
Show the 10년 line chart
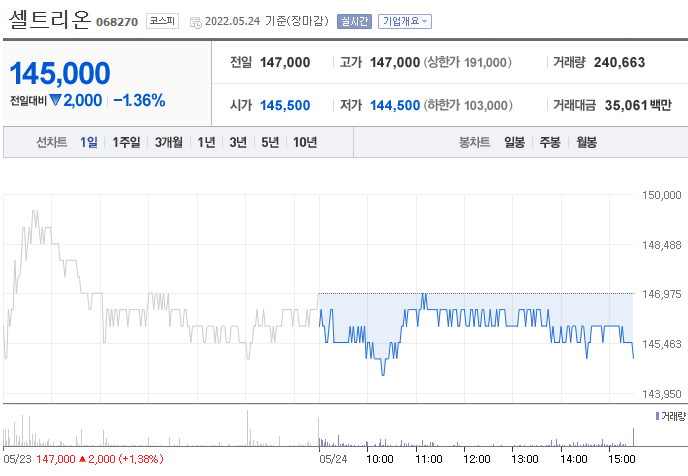305,142
